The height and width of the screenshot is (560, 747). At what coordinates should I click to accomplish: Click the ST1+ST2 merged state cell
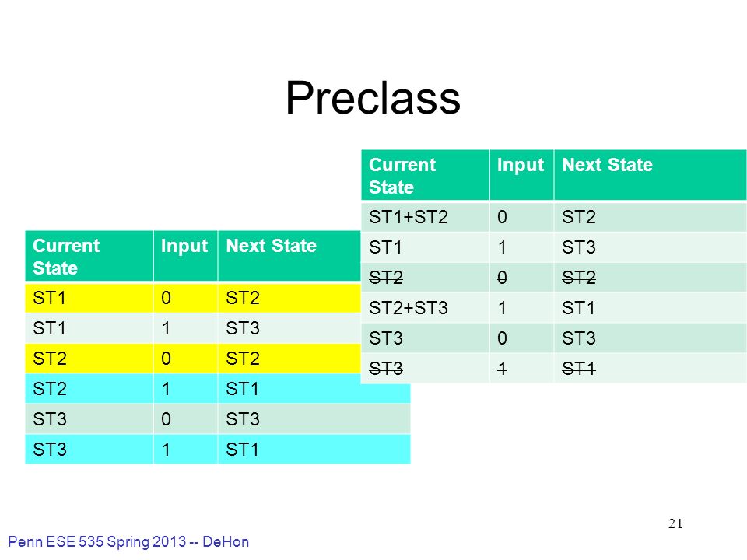(x=425, y=217)
